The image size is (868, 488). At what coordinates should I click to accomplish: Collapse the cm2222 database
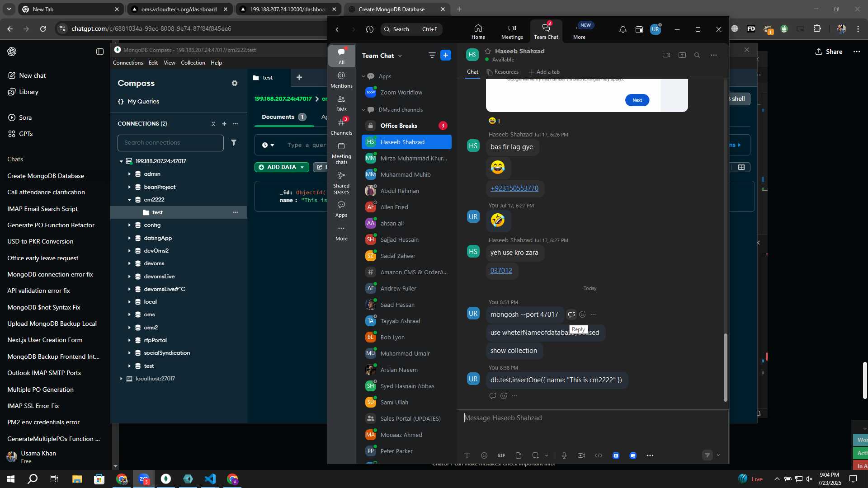point(129,200)
